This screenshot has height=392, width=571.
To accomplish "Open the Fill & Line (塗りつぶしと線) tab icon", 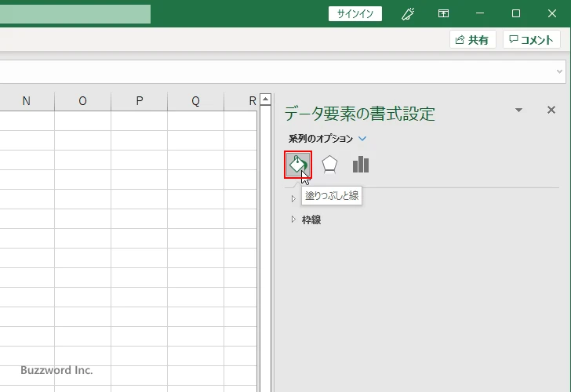I will [298, 165].
